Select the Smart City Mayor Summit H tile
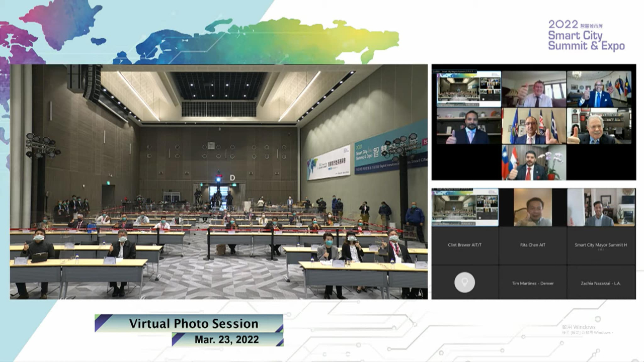 601,245
